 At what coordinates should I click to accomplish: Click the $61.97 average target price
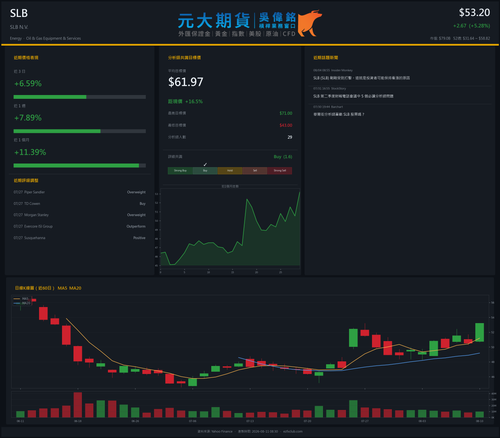(x=186, y=82)
